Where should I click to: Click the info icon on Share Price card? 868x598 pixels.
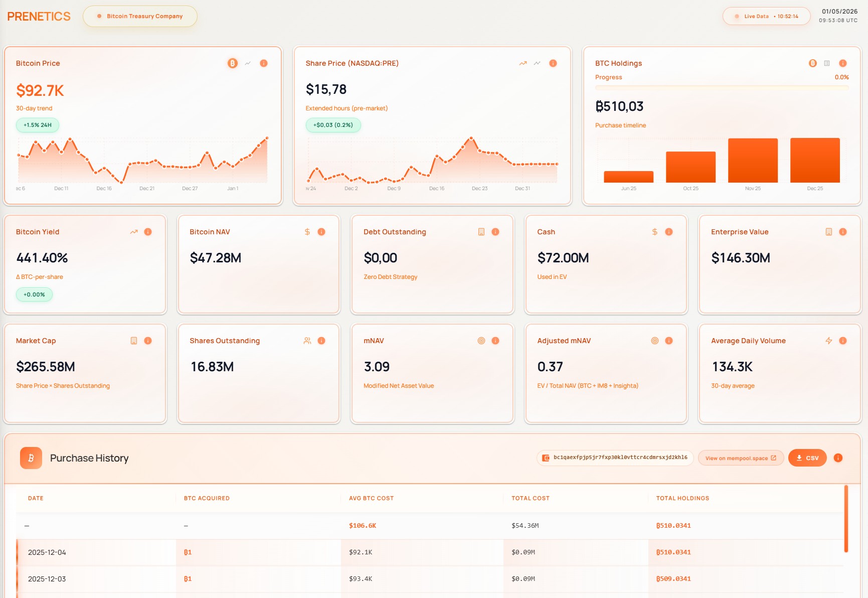[553, 63]
